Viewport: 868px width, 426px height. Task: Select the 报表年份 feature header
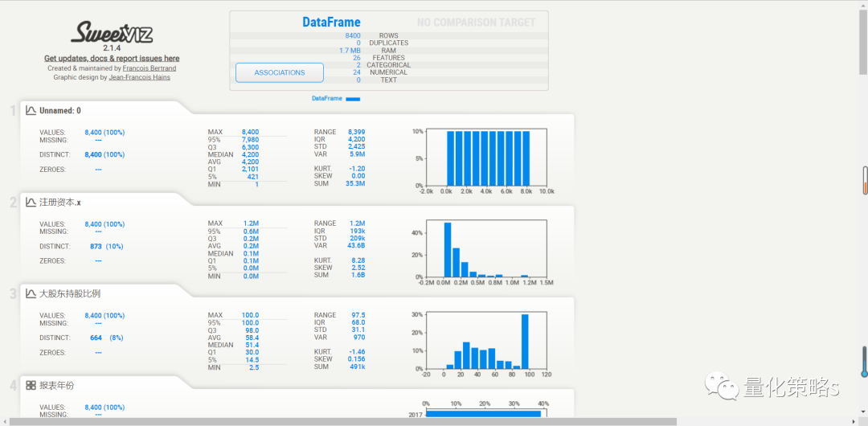pyautogui.click(x=56, y=385)
